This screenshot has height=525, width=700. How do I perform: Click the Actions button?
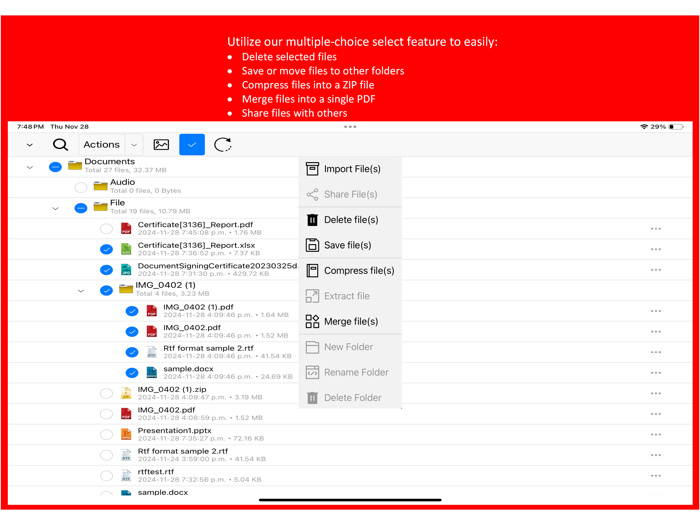(102, 145)
